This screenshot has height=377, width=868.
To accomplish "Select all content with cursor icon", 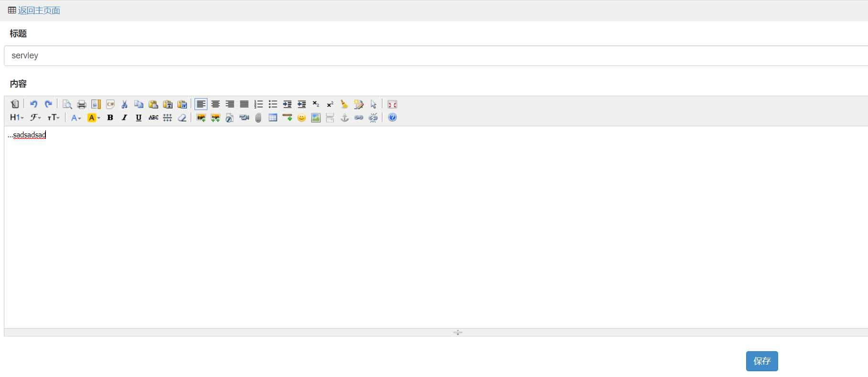I will click(x=373, y=104).
